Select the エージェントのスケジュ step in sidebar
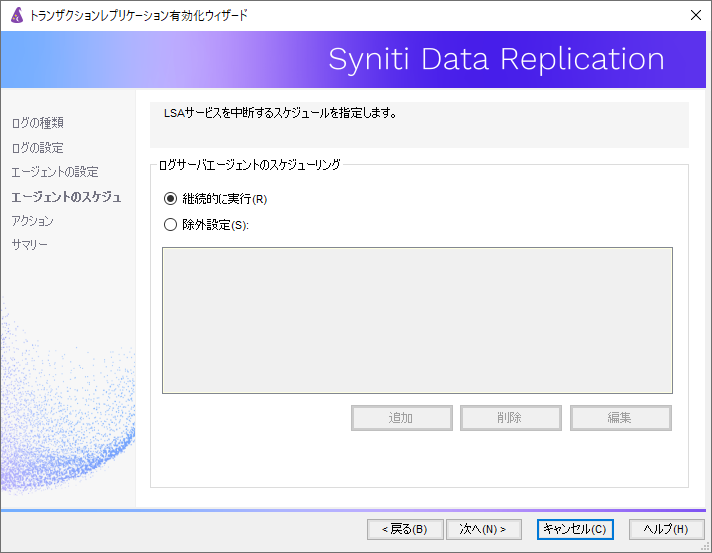This screenshot has width=712, height=553. tap(66, 197)
